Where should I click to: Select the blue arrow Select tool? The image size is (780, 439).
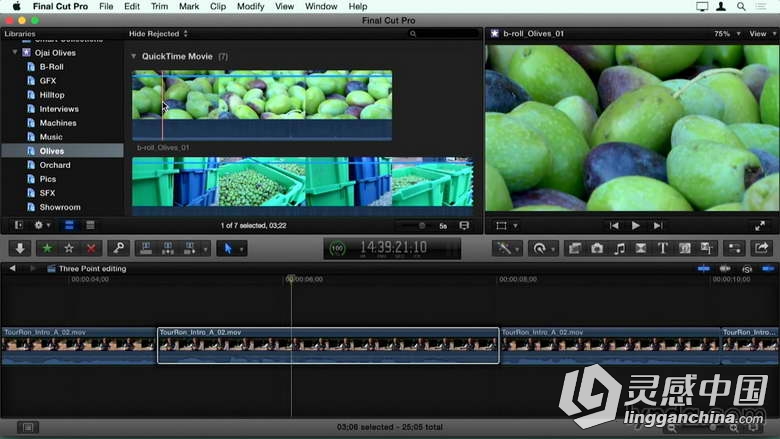click(x=228, y=248)
